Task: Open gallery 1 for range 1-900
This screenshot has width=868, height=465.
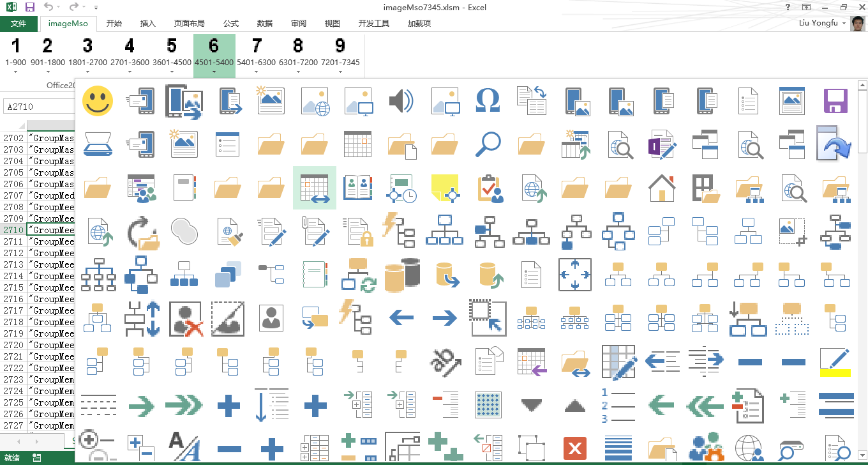Action: pyautogui.click(x=15, y=56)
